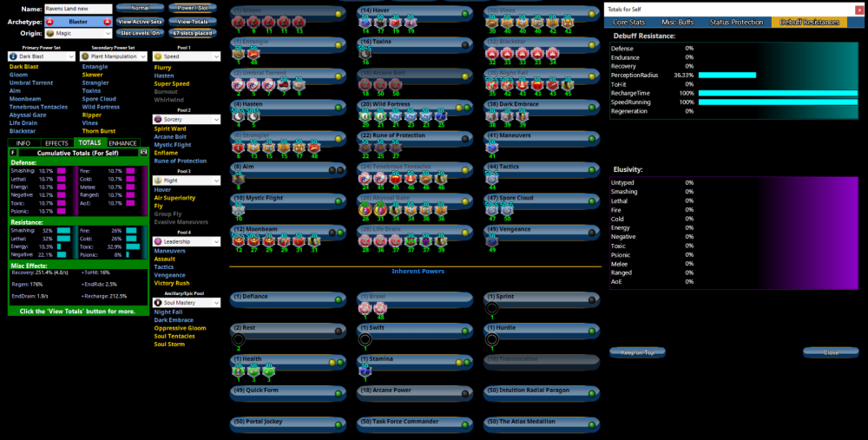Select the enhancement slot under Mystic Flight
This screenshot has width=868, height=440.
coord(238,209)
